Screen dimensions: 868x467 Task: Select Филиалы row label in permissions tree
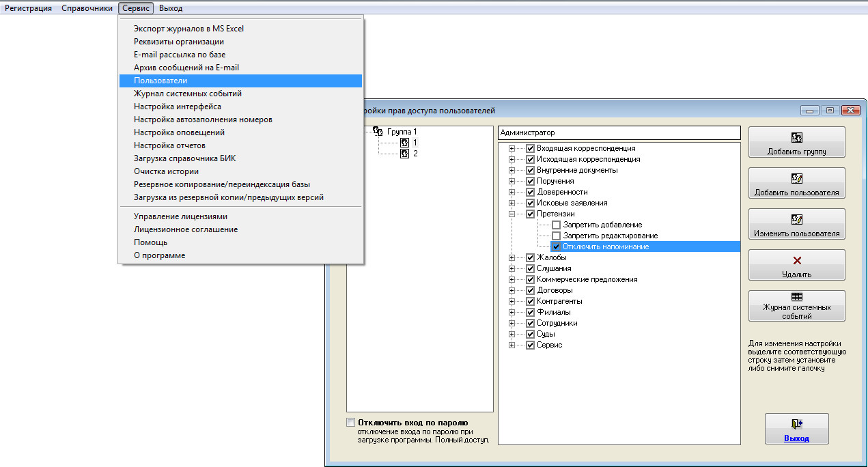point(553,312)
